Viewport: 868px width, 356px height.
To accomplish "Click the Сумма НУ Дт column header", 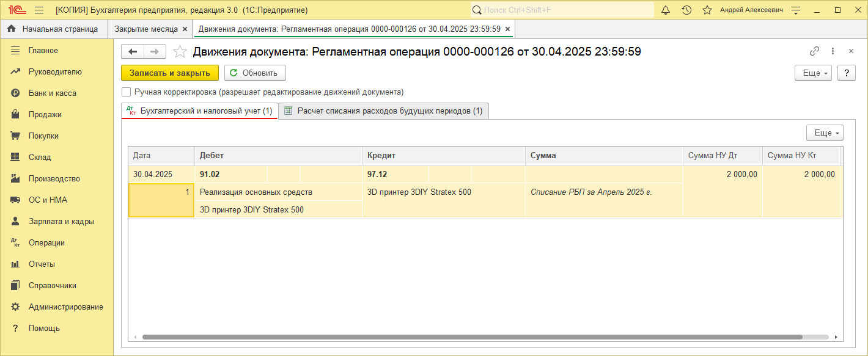I will (x=723, y=156).
